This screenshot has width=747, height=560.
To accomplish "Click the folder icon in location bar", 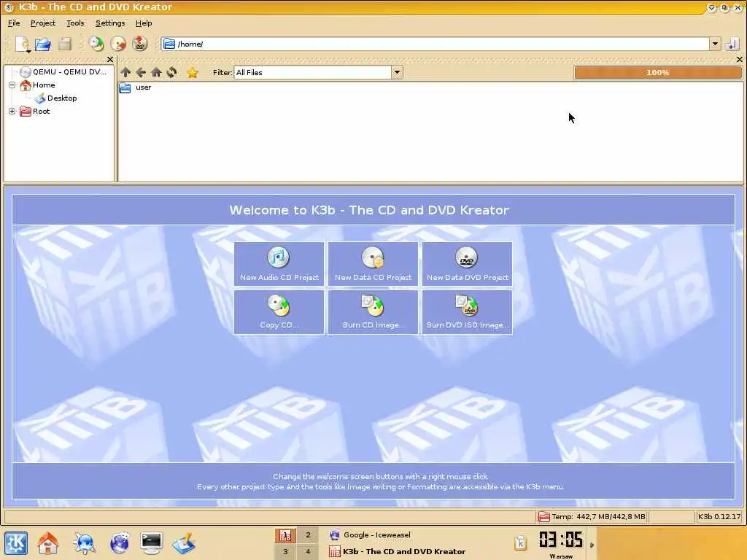I will click(169, 44).
